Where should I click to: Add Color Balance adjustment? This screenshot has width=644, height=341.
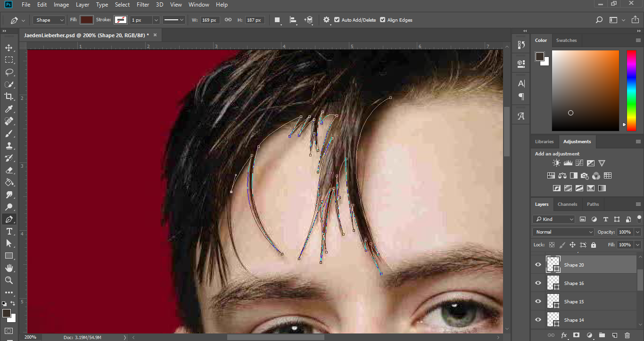tap(562, 176)
